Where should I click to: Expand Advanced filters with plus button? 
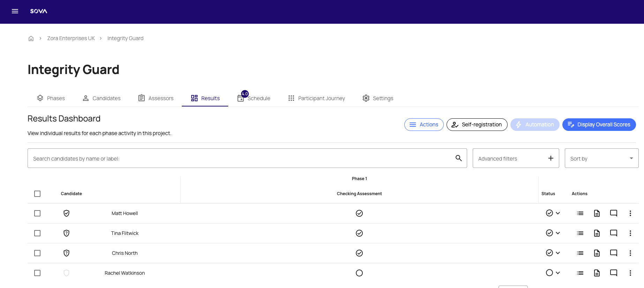(551, 158)
